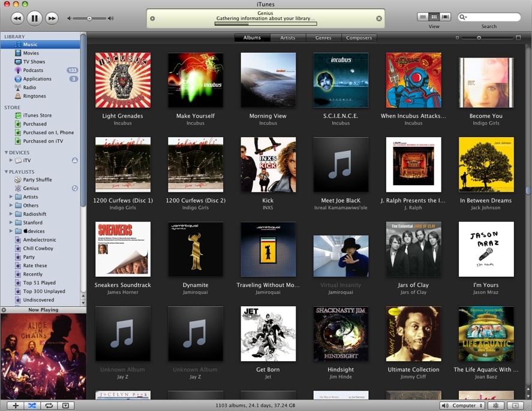This screenshot has height=411, width=532.
Task: Hide the artwork viewer
Action: [66, 406]
